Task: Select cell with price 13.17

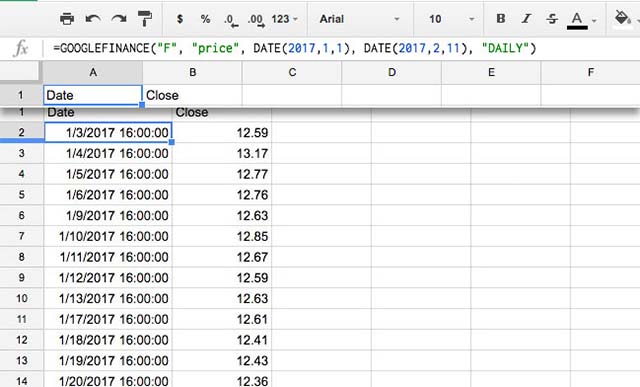Action: pos(222,153)
